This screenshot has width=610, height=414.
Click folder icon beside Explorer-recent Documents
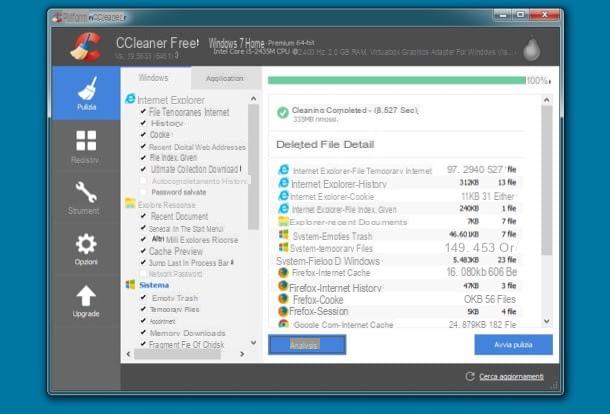[284, 221]
